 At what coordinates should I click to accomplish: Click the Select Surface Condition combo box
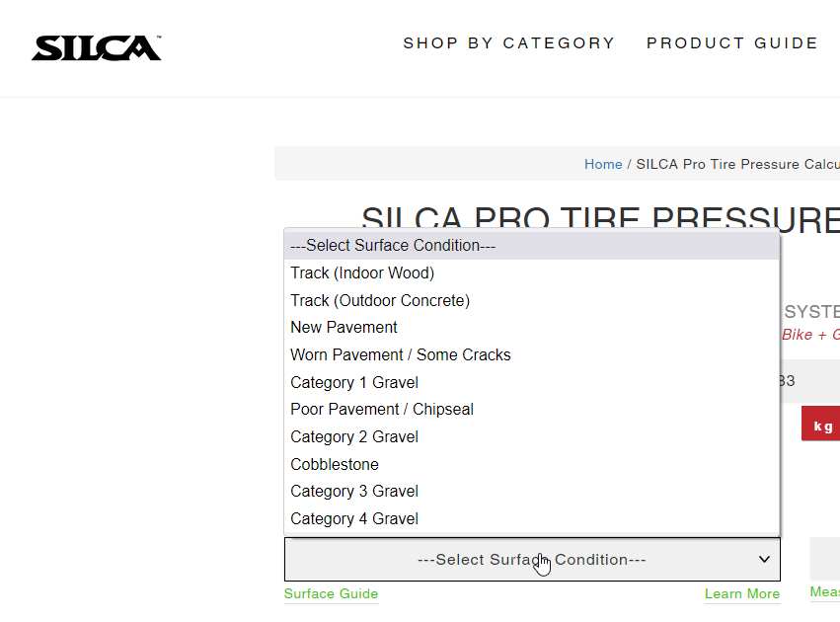click(531, 560)
